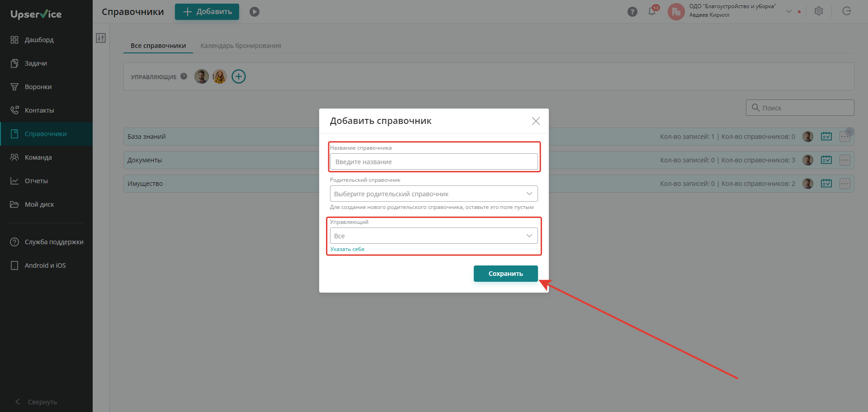
Task: Click the Введите название input field
Action: pos(434,162)
